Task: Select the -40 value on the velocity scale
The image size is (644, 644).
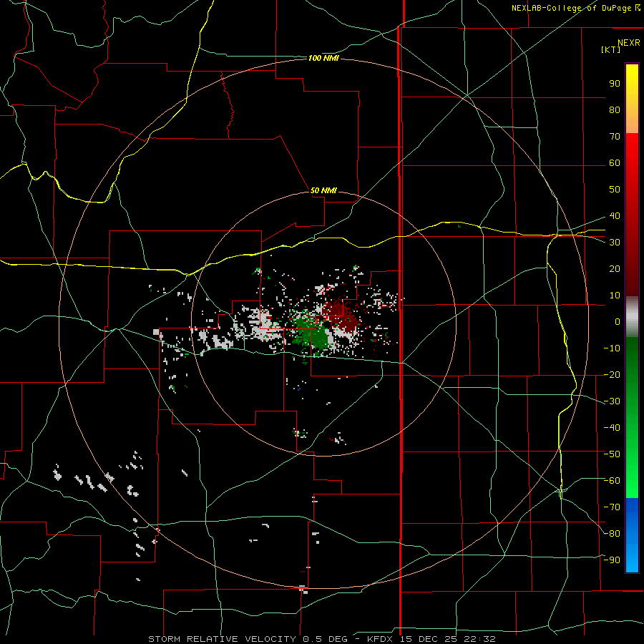Action: coord(612,428)
